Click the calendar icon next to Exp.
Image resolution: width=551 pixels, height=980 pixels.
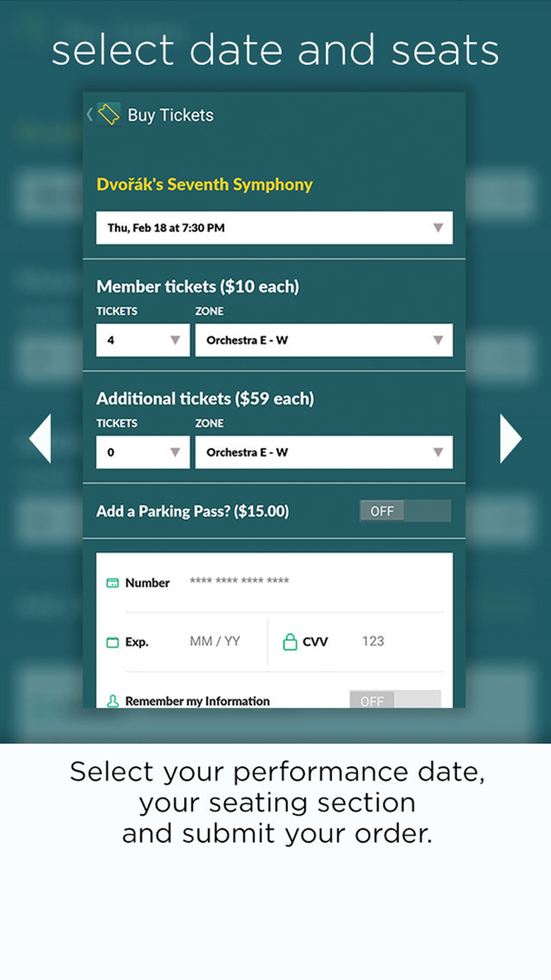[112, 642]
